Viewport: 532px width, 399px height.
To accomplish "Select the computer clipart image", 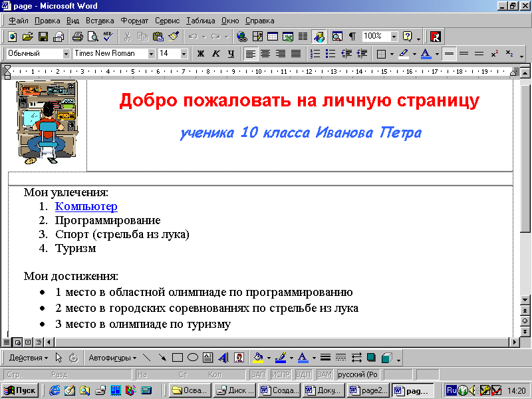I will click(47, 122).
